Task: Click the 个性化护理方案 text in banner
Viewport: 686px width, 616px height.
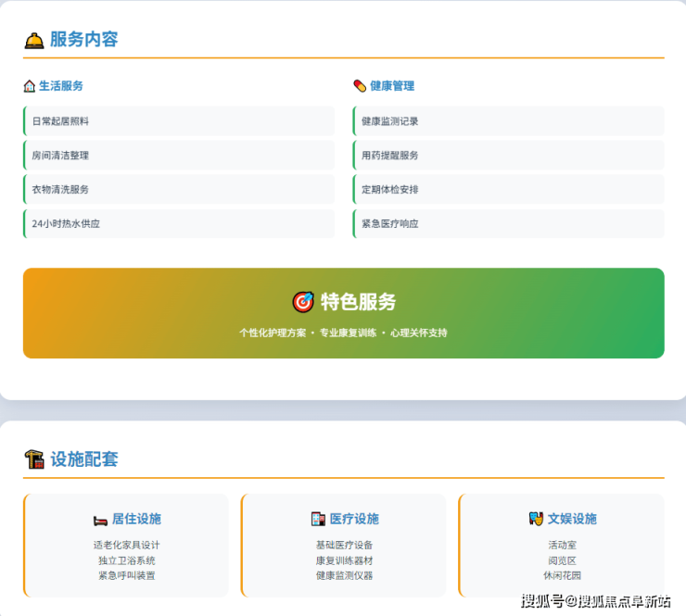Action: point(273,333)
